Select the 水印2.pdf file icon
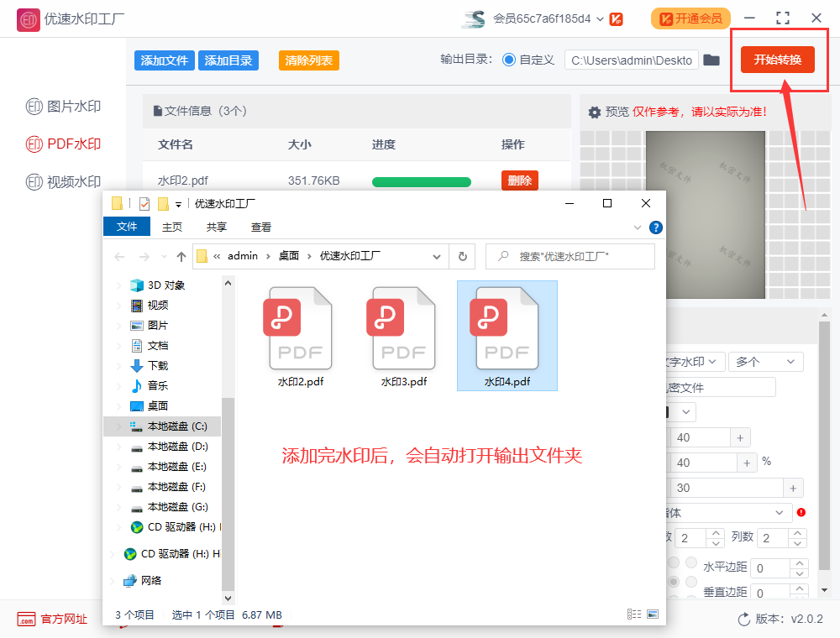 [x=300, y=328]
